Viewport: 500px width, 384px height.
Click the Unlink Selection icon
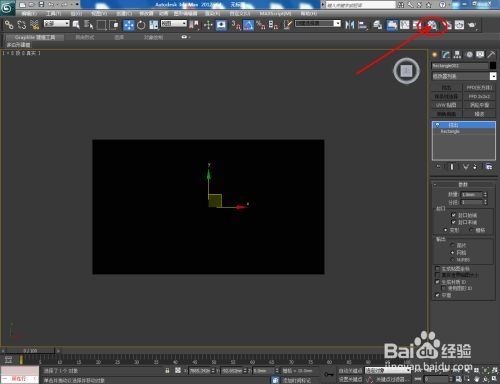22,24
